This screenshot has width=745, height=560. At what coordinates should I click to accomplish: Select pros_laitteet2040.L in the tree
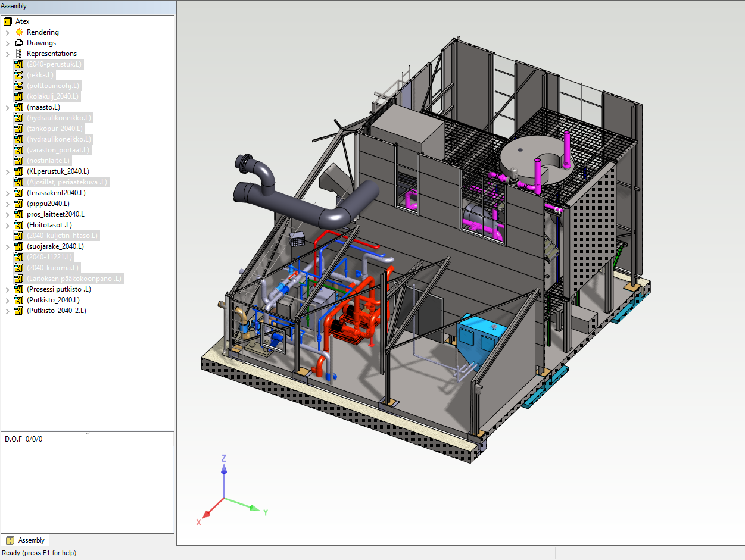pyautogui.click(x=55, y=214)
